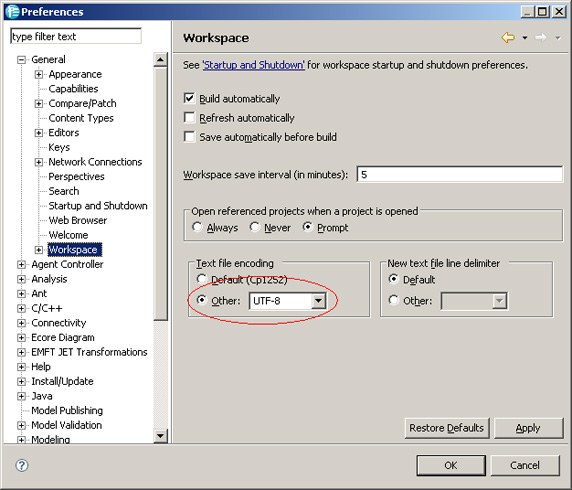Select Welcome in the tree
The width and height of the screenshot is (572, 490).
68,235
